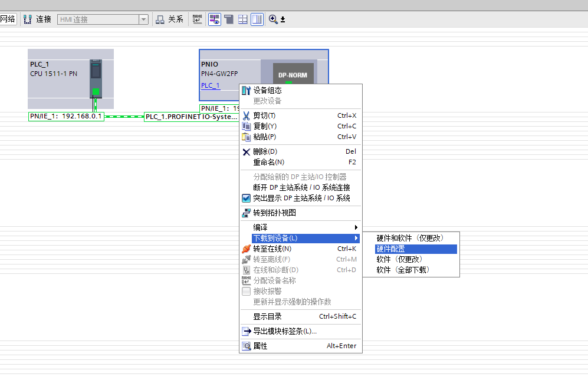Choose 显示目录 menu entry
The image size is (588, 377).
point(301,316)
